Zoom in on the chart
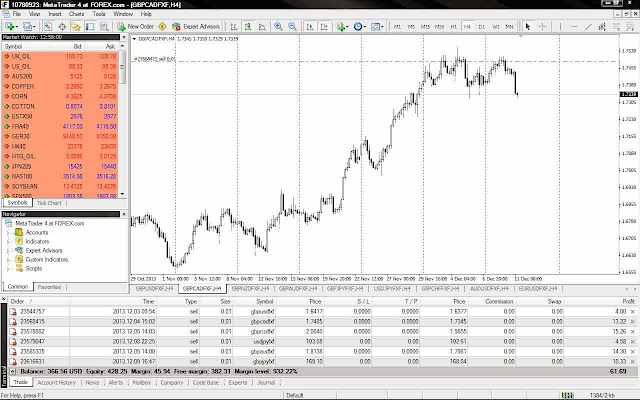Screen dimensions: 640x400 tap(278, 27)
